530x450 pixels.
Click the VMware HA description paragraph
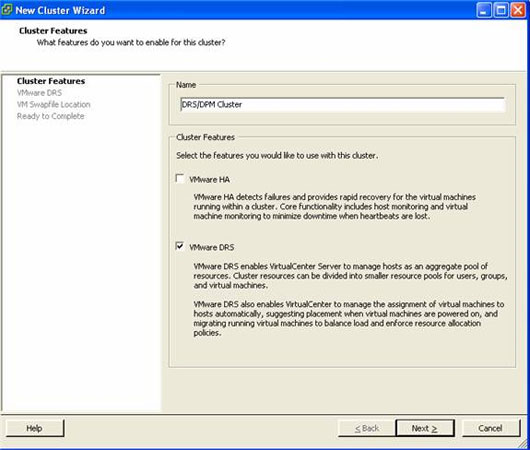pyautogui.click(x=335, y=207)
